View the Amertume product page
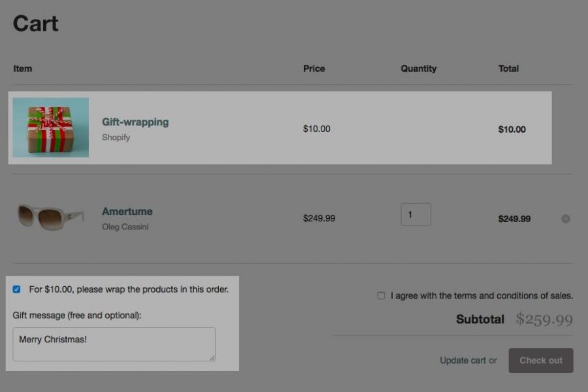Screen dimensions: 588x392 coord(127,211)
